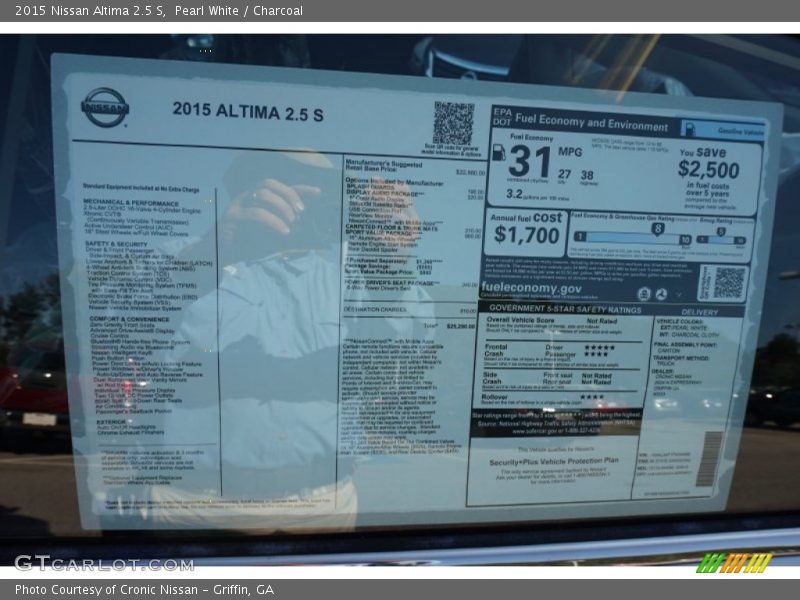Click the 'Annual fuel cost' label

coord(526,218)
